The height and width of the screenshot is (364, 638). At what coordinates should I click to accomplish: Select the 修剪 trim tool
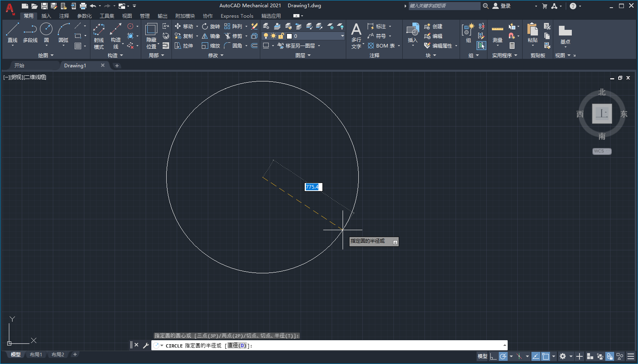coord(233,36)
